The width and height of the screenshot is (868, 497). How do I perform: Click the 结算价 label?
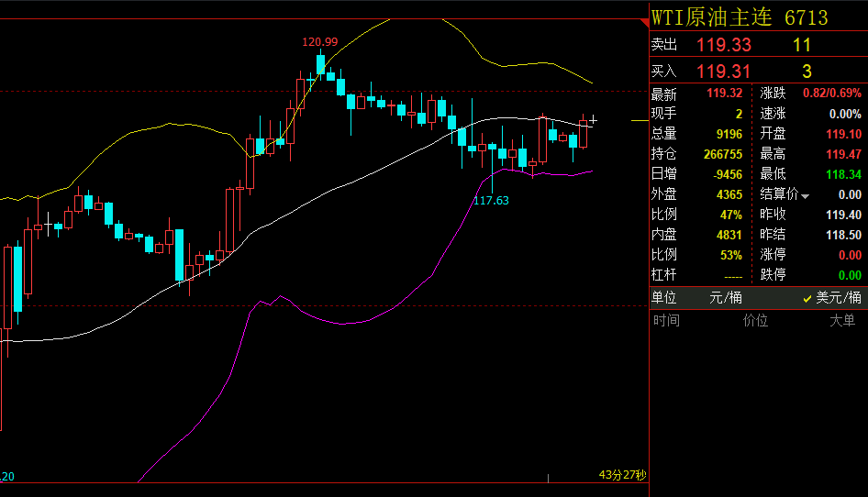tap(779, 194)
